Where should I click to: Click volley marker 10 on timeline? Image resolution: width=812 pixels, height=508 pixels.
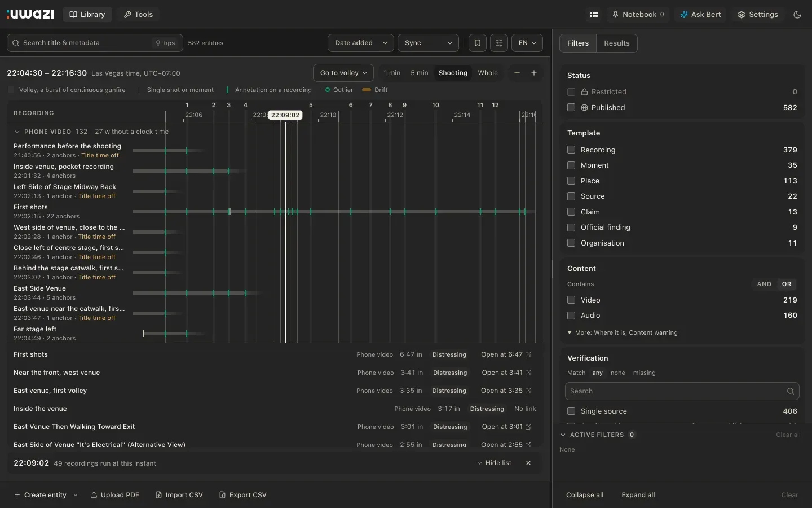(435, 105)
